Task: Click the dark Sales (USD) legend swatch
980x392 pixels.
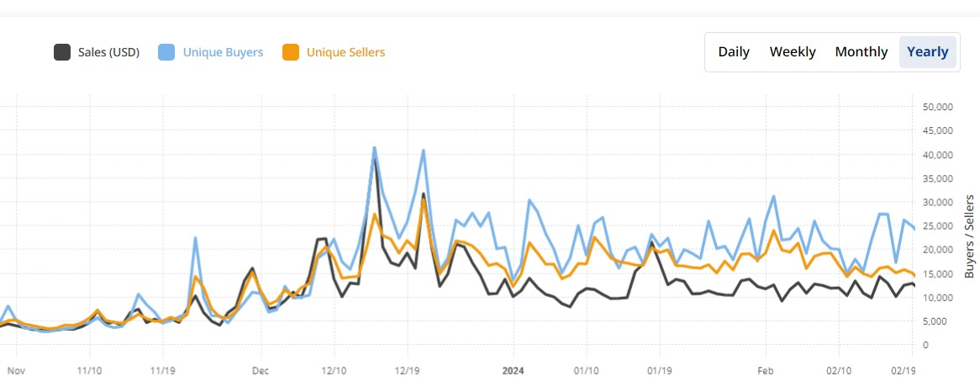Action: [x=61, y=52]
